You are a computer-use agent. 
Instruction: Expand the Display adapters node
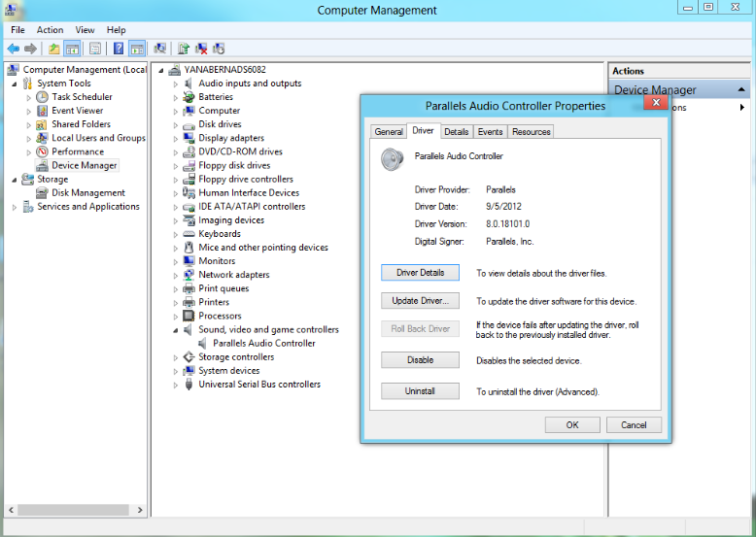point(176,139)
